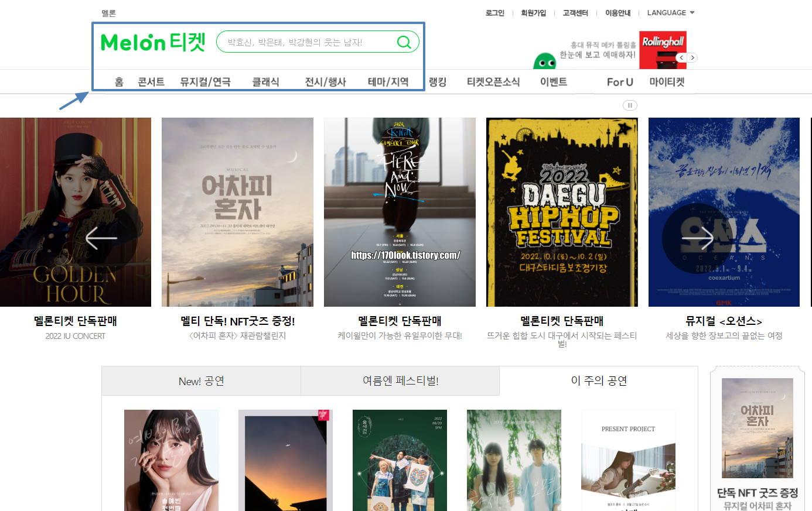
Task: Open the 고객센터 link
Action: (575, 13)
